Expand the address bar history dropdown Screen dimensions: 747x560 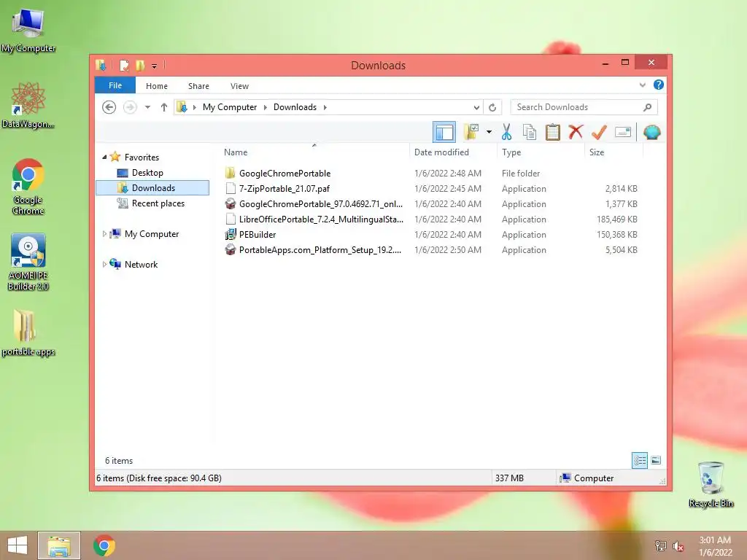pyautogui.click(x=476, y=107)
